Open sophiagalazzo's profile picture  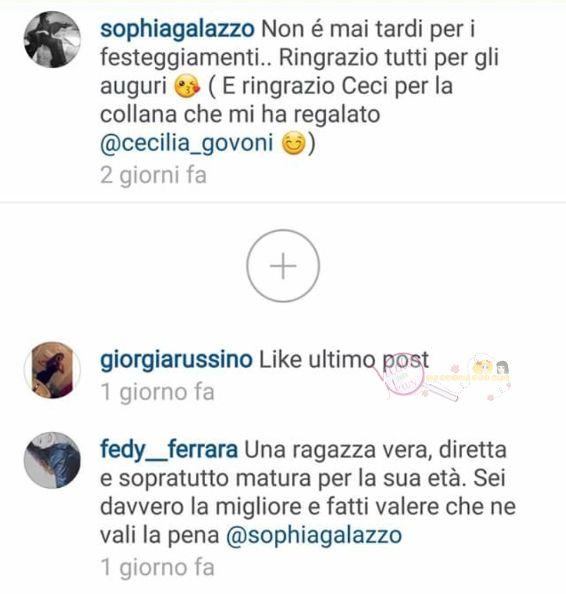coord(52,39)
